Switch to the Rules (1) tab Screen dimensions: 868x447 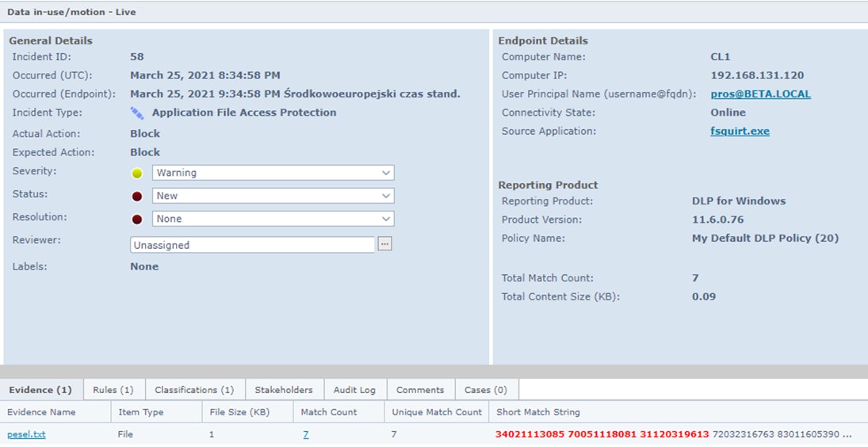[113, 390]
